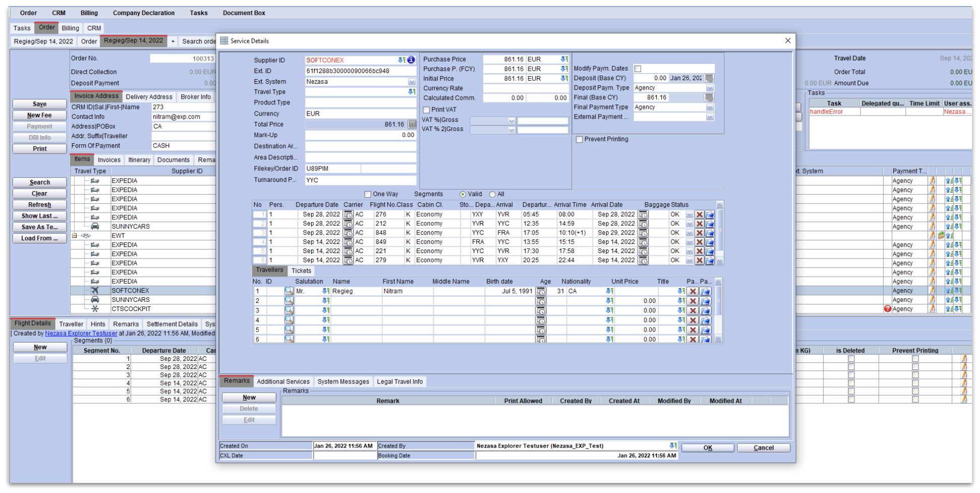The height and width of the screenshot is (493, 980).
Task: Click OK in Service Details dialog
Action: click(708, 448)
